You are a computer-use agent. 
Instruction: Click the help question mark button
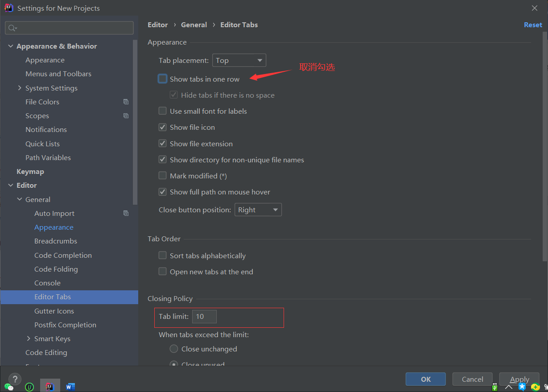[15, 379]
